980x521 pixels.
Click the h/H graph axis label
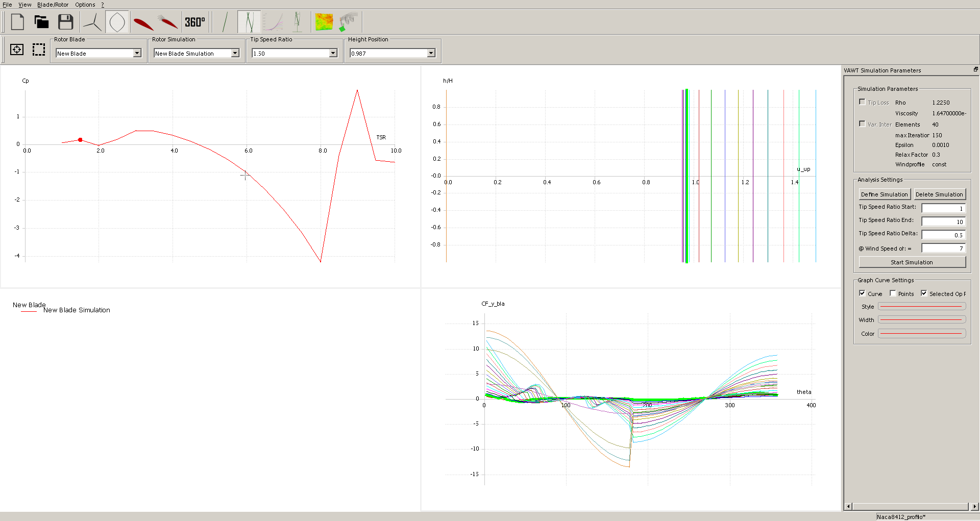(448, 81)
